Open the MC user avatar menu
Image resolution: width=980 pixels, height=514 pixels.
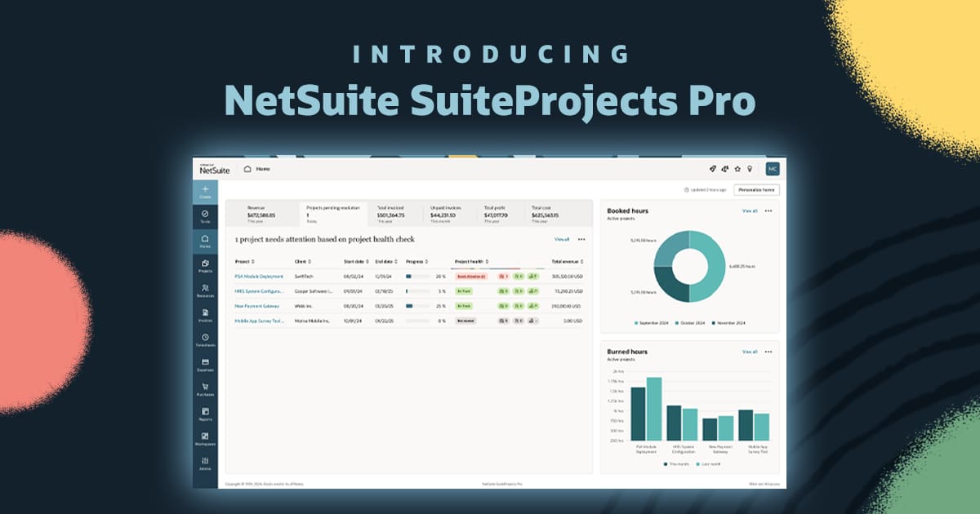[772, 169]
